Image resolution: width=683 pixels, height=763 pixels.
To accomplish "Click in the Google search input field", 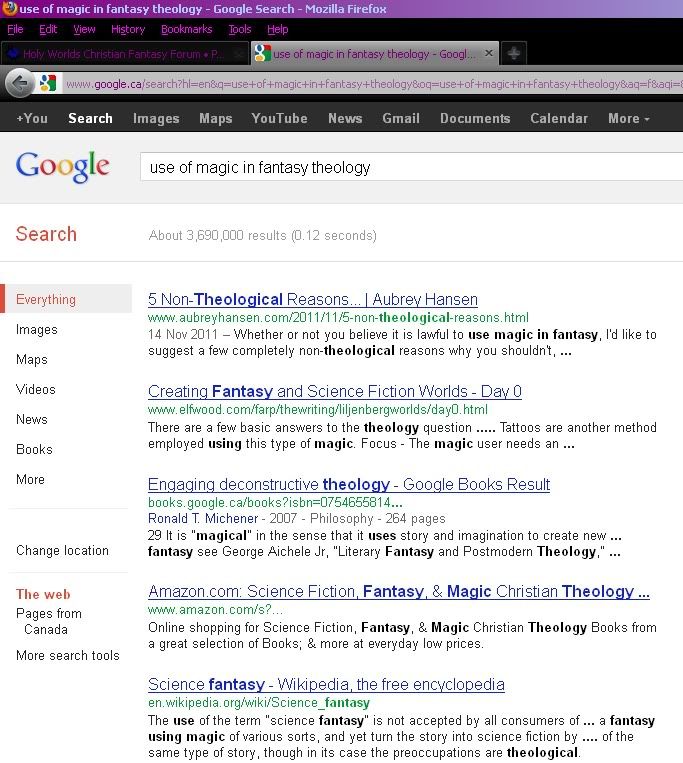I will [400, 167].
